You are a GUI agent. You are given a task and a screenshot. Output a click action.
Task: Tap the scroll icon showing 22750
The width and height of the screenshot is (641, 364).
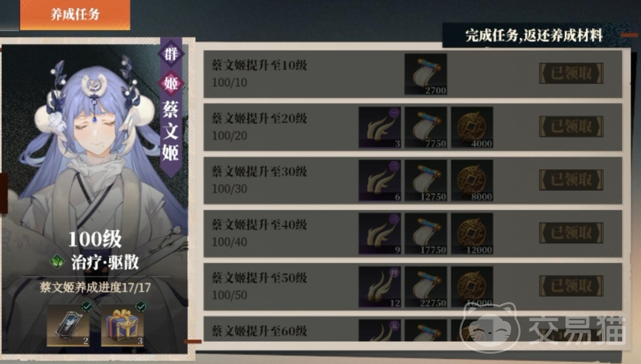click(425, 287)
